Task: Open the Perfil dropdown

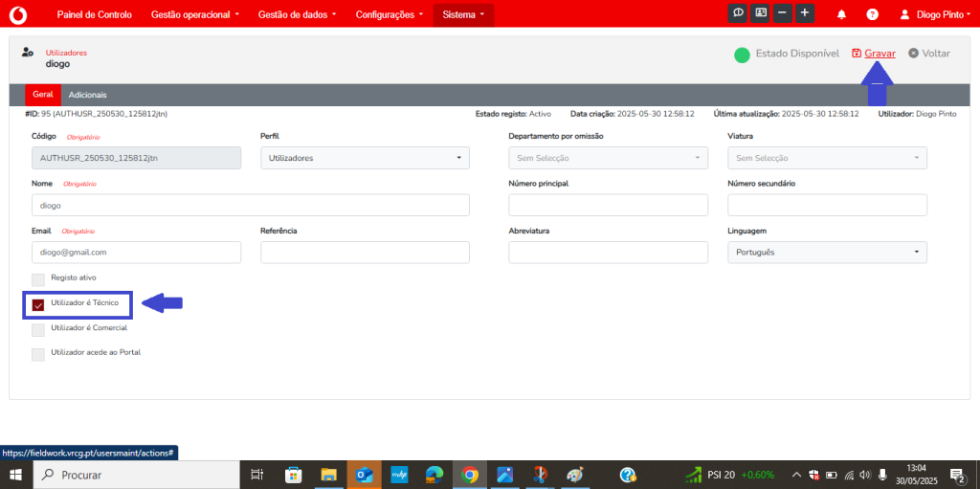Action: tap(365, 158)
